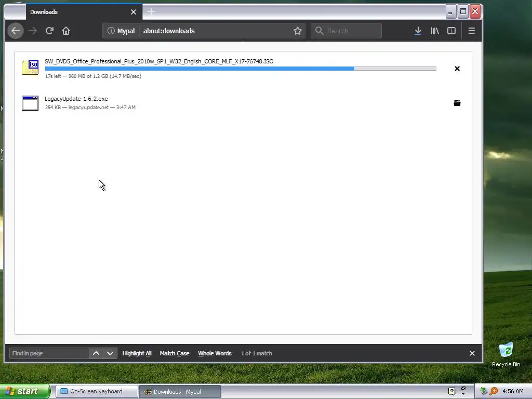Click the 1 of 1 match label

pos(257,353)
